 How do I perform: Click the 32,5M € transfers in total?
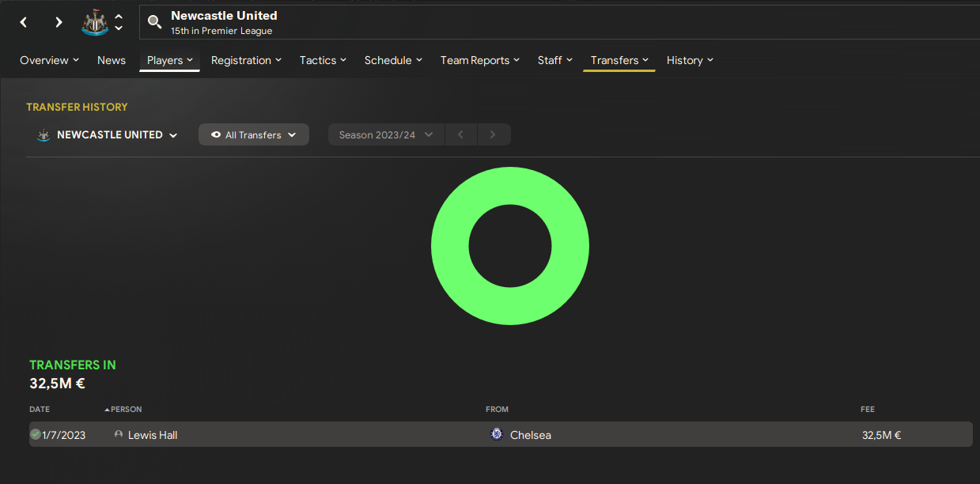tap(57, 384)
